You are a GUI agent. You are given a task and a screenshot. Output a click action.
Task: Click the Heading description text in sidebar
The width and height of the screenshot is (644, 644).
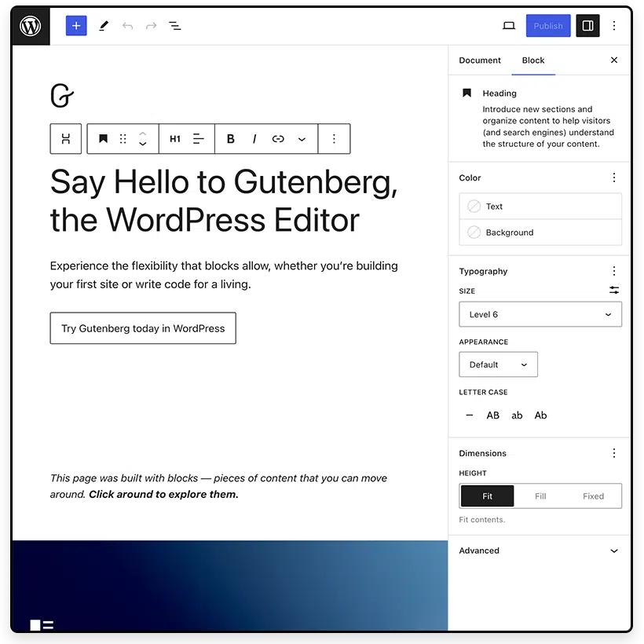pyautogui.click(x=548, y=126)
